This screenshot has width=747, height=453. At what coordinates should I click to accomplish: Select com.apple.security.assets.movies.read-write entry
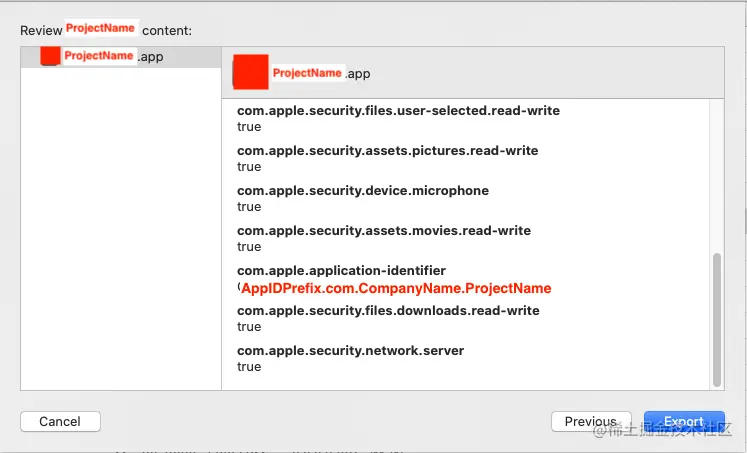384,231
